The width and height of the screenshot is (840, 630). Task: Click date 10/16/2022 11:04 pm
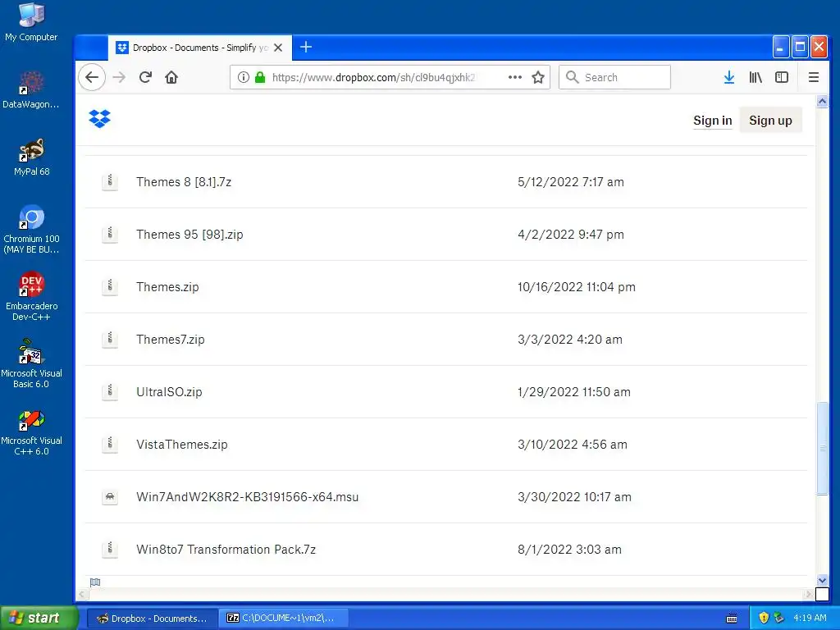point(577,287)
